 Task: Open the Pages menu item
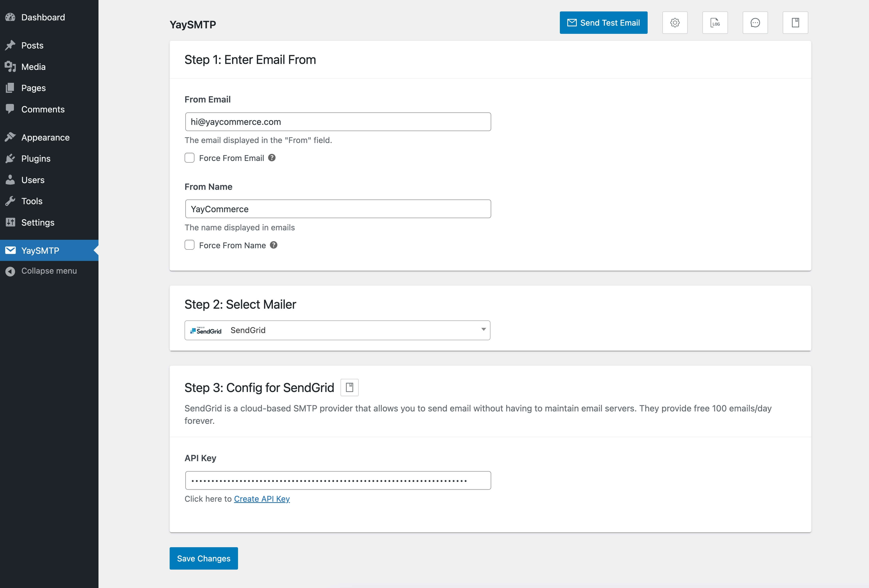pos(49,88)
